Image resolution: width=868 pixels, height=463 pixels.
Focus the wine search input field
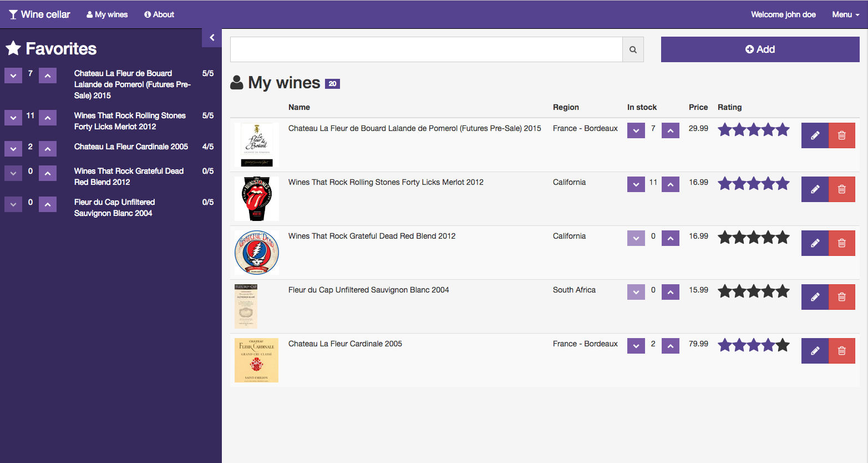(x=427, y=49)
